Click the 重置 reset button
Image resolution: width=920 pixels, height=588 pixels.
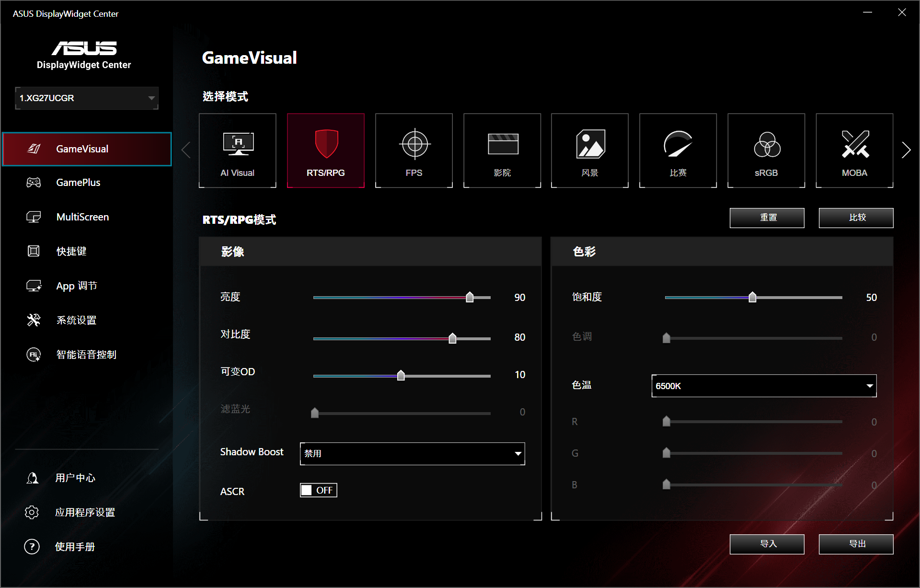[x=767, y=218]
